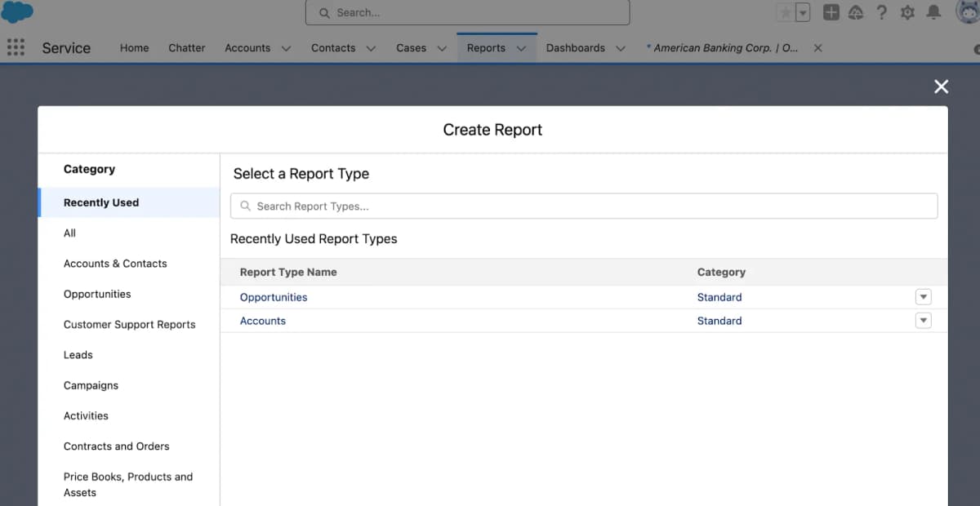Click the Salesforce cloud logo

coord(17,11)
